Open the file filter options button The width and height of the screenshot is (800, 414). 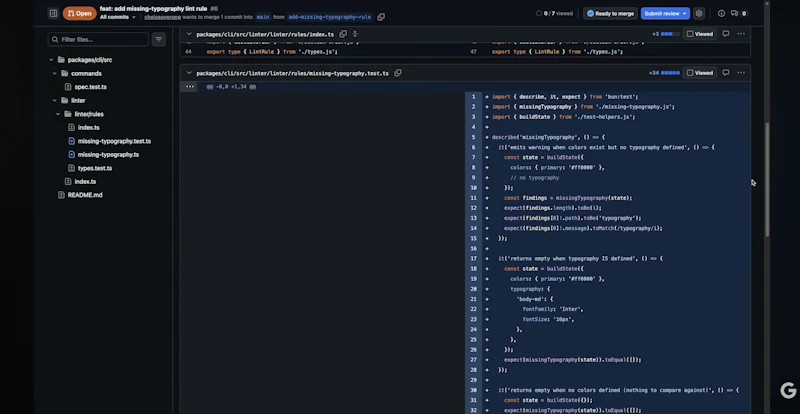point(159,39)
